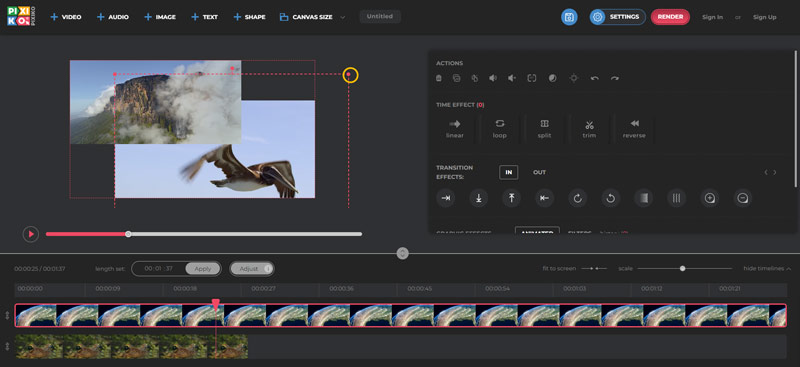Image resolution: width=800 pixels, height=367 pixels.
Task: Click the preview progress slider handle
Action: pos(128,234)
